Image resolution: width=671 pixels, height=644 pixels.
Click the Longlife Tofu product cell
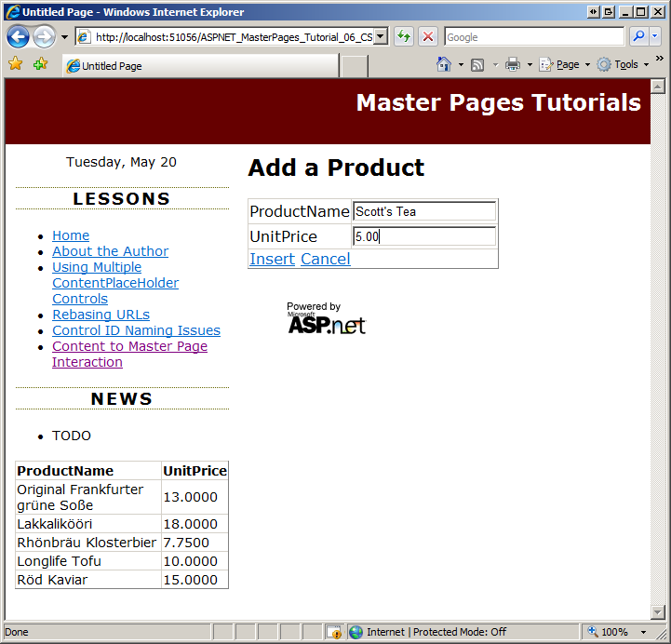pos(88,561)
